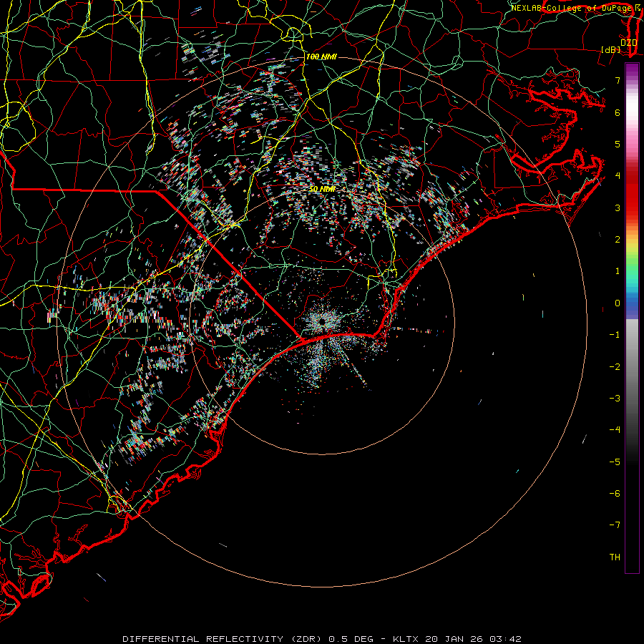Click the -3 value on the color scale

pyautogui.click(x=615, y=399)
